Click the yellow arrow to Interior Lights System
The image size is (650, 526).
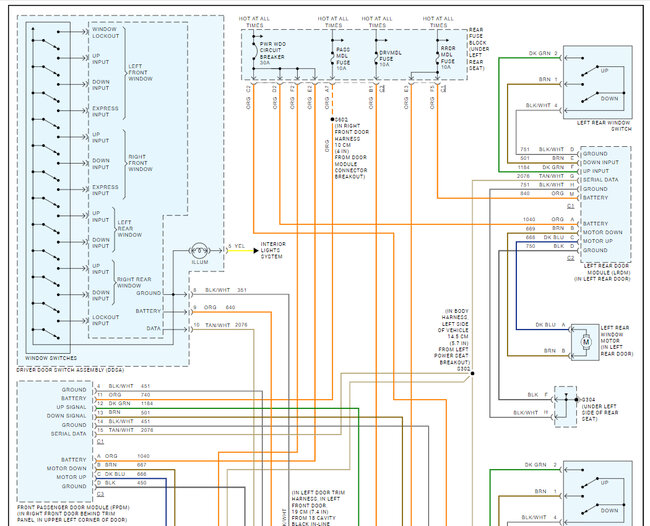click(256, 250)
